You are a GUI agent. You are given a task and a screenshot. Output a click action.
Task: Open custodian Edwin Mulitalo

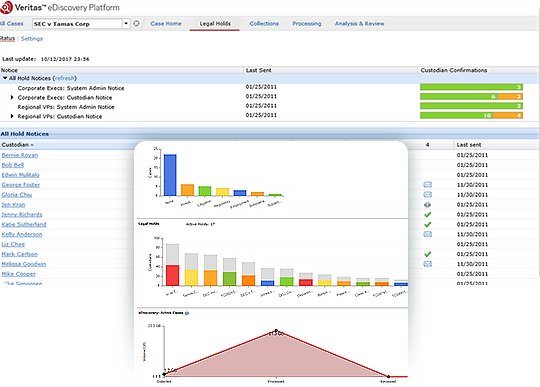tap(20, 175)
